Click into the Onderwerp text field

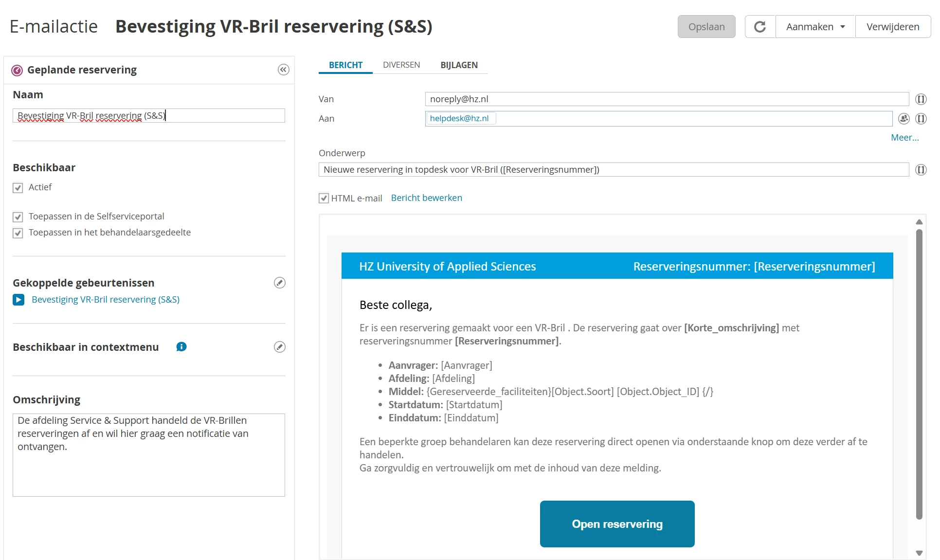coord(613,170)
